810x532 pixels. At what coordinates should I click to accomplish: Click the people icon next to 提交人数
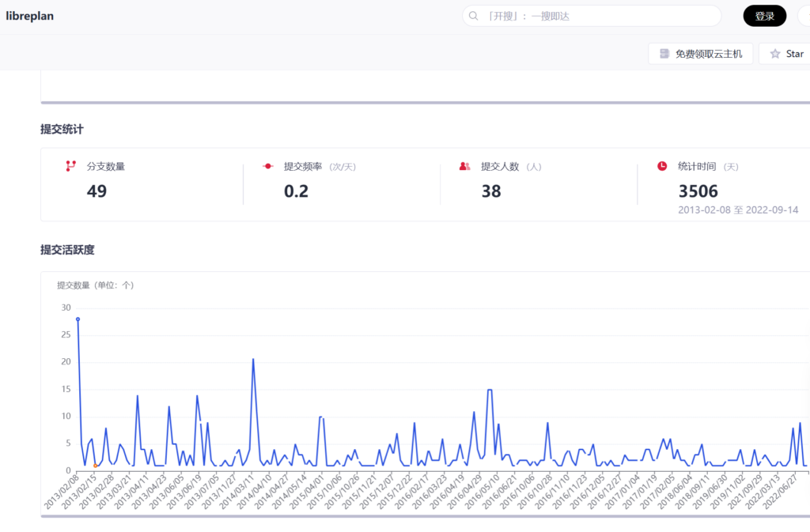(x=464, y=166)
